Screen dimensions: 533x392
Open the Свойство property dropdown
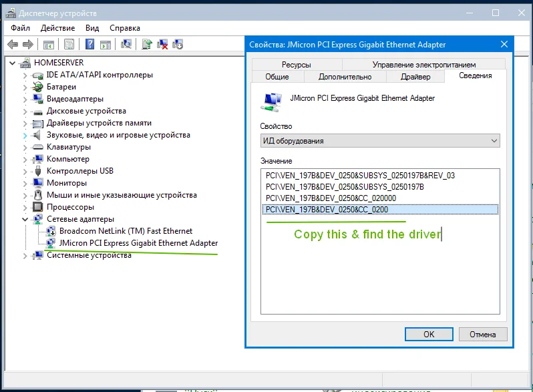click(x=380, y=141)
